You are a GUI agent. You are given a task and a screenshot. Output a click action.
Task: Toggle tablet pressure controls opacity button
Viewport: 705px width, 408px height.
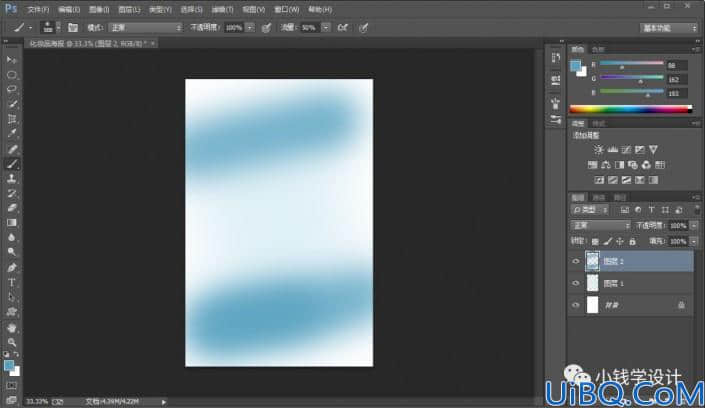point(267,28)
